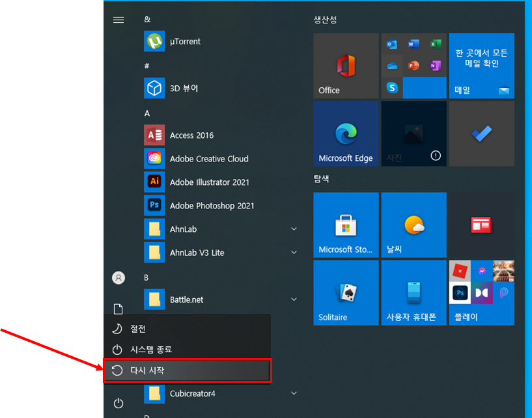The height and width of the screenshot is (418, 532).
Task: Expand the AhnLab folder chevron
Action: point(294,229)
